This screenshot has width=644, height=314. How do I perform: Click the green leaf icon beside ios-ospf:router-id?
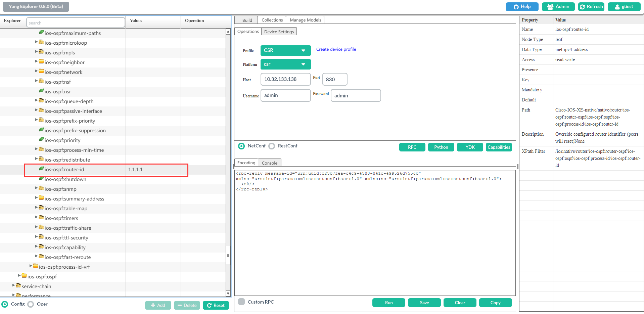pyautogui.click(x=41, y=169)
